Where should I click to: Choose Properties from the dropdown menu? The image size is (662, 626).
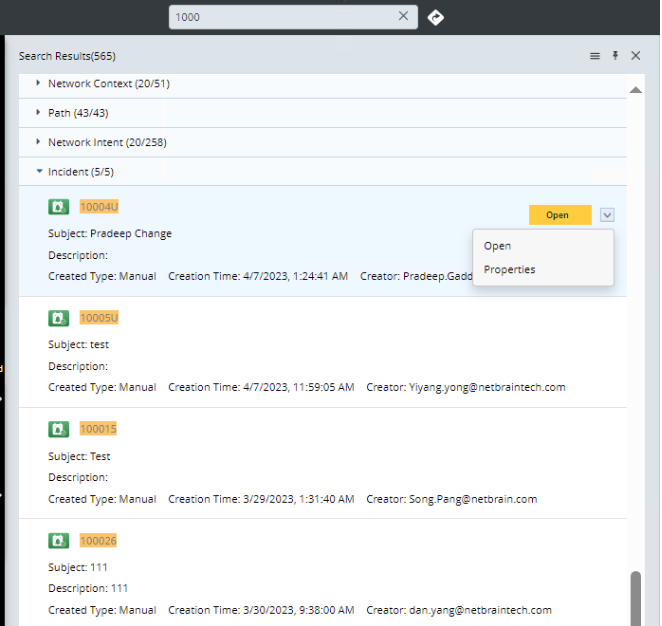tap(509, 269)
